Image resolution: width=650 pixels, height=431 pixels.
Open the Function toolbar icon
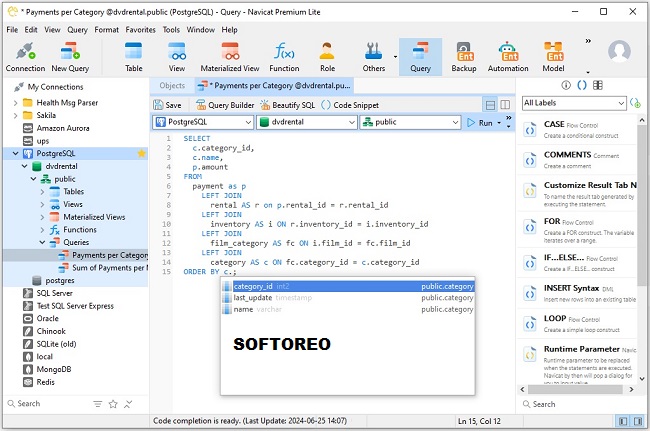tap(284, 57)
